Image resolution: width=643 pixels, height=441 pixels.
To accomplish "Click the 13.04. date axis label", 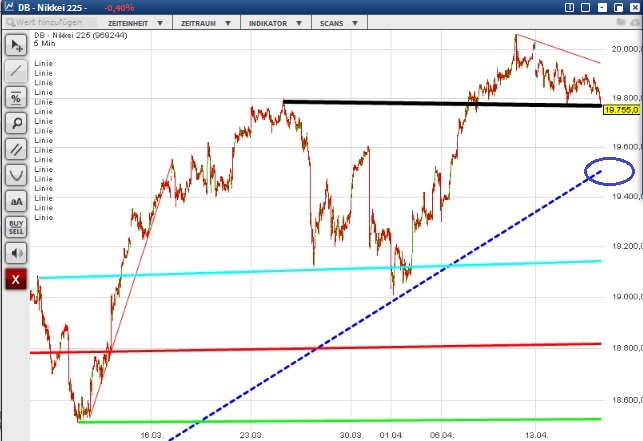I will (x=536, y=435).
